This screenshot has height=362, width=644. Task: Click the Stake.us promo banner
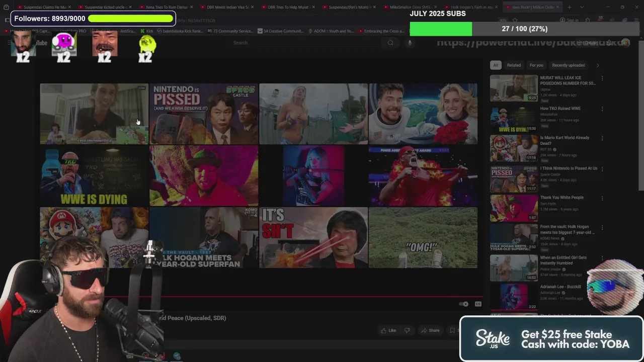click(551, 339)
